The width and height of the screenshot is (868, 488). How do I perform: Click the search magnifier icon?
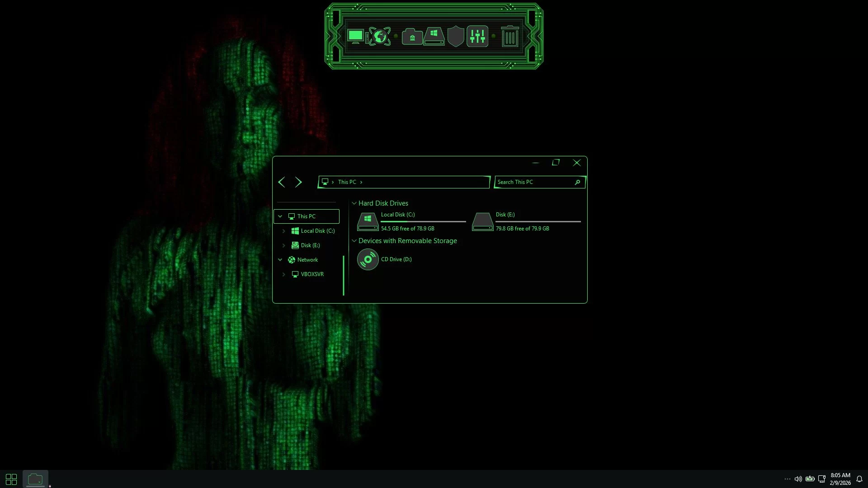577,182
